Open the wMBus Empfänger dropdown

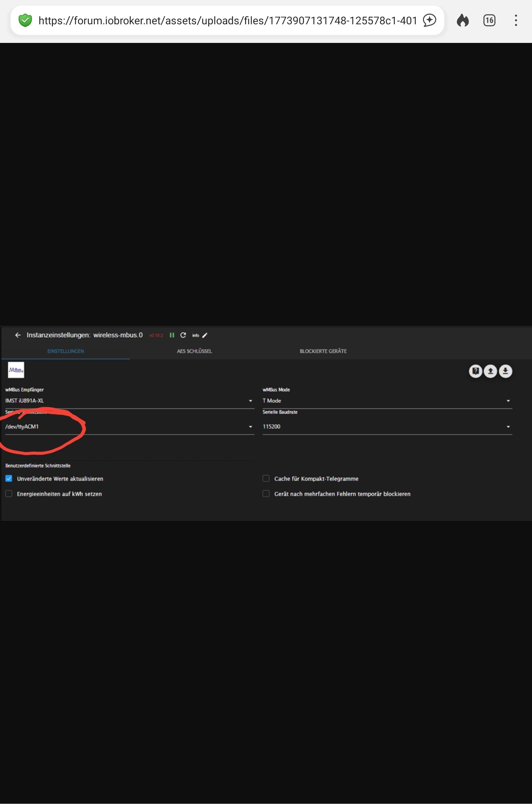(251, 401)
